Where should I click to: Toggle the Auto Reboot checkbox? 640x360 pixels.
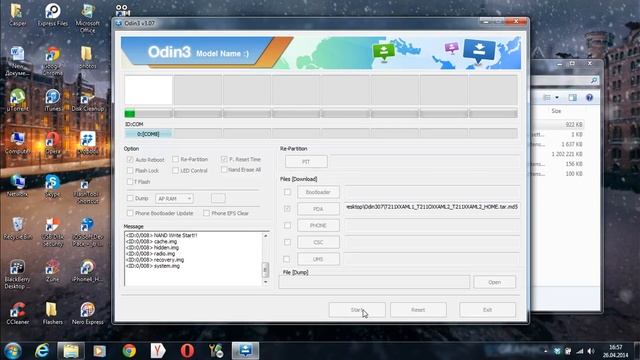[130, 160]
